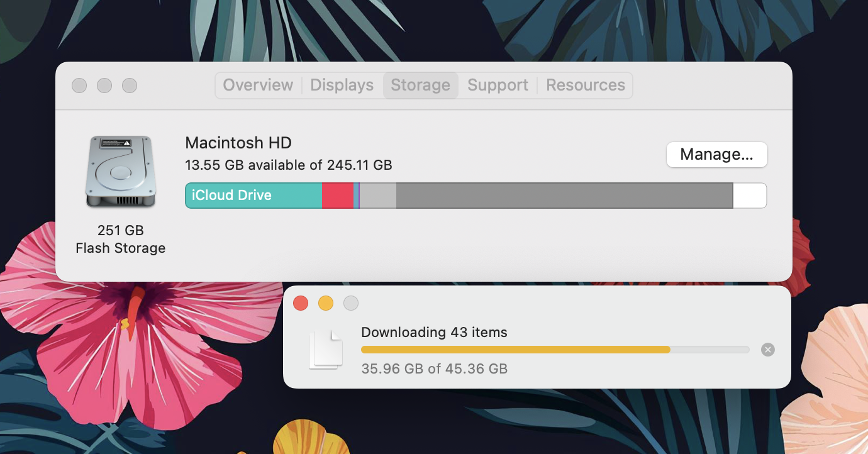Select the Storage tab

[x=420, y=86]
